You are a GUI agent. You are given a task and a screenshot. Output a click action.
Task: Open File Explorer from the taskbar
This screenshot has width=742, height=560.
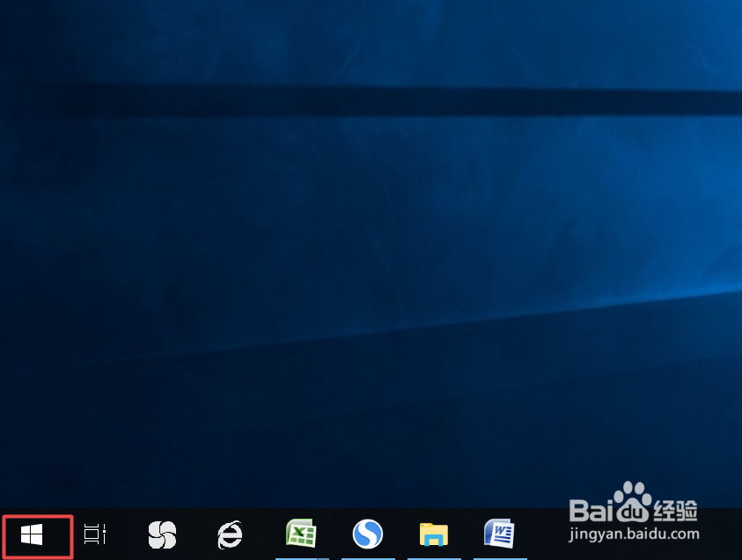click(x=433, y=534)
